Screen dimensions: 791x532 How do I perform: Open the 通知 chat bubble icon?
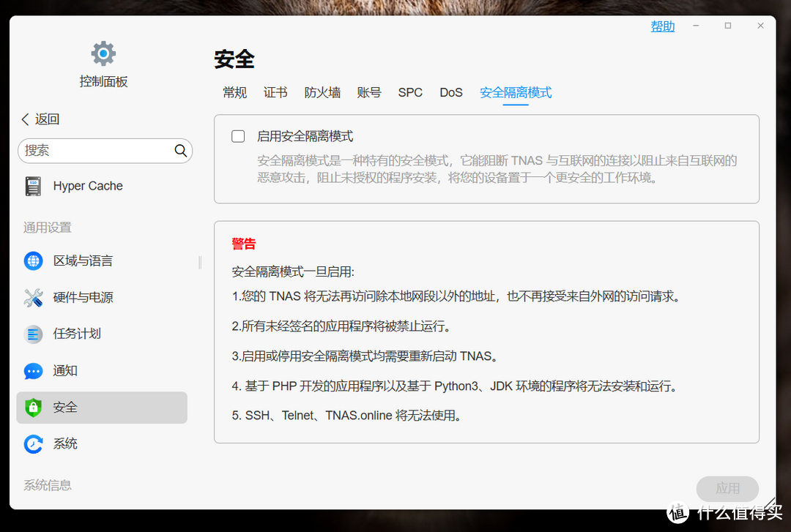click(x=32, y=371)
